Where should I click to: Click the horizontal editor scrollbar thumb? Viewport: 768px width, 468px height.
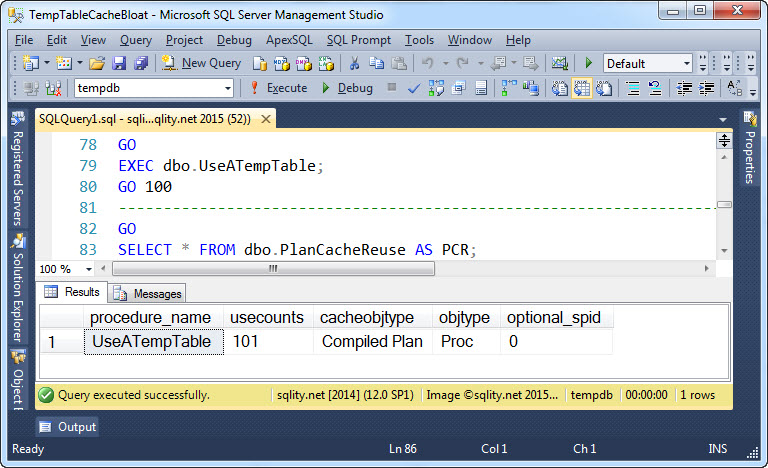coord(273,269)
